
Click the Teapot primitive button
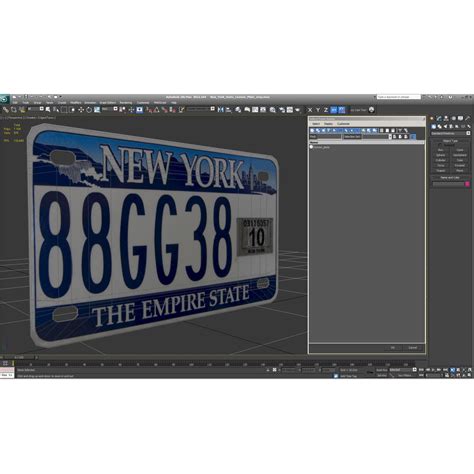pos(440,170)
